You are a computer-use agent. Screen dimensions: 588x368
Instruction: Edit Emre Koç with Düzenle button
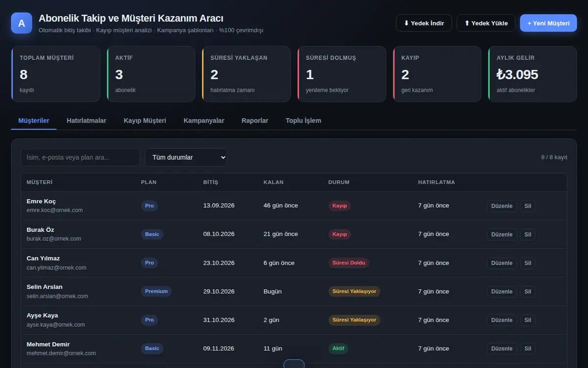(x=502, y=206)
